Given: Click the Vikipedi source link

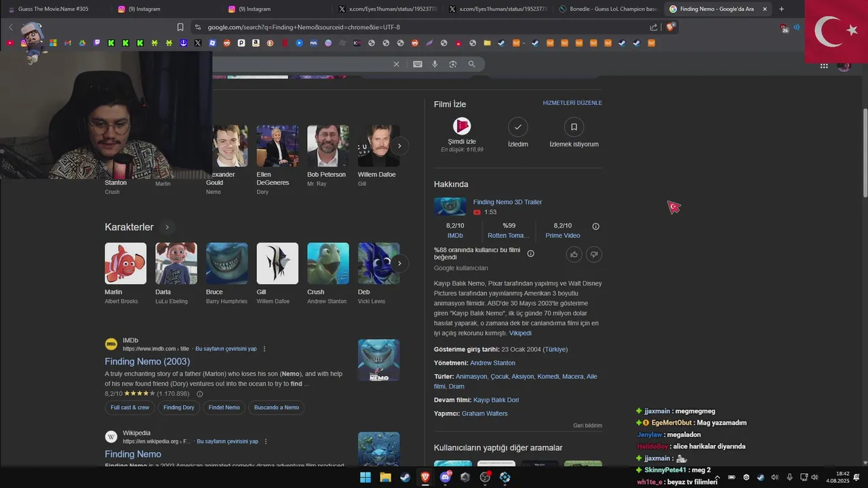Looking at the screenshot, I should click(520, 333).
